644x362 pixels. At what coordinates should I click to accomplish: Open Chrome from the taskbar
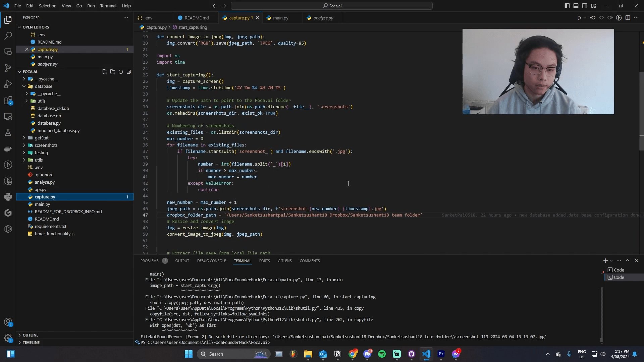click(x=353, y=354)
